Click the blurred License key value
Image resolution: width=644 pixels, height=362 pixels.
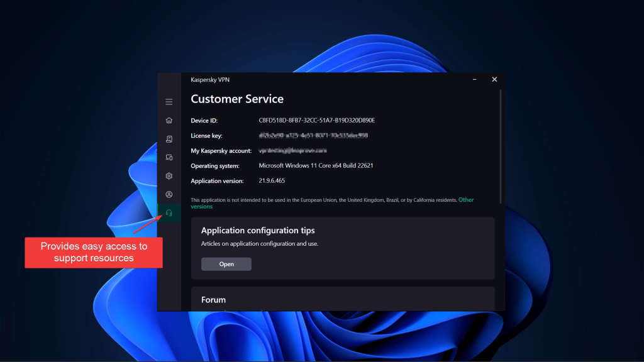click(x=313, y=136)
